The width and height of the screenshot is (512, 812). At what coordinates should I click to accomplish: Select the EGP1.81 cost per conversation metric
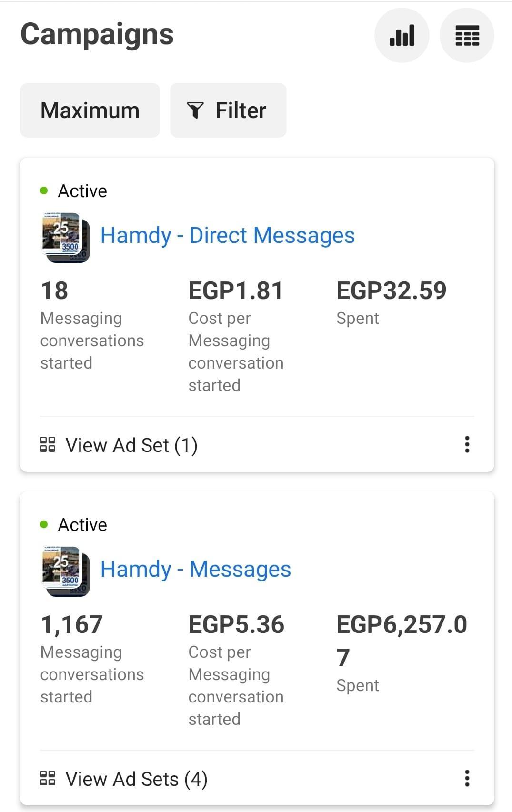click(x=235, y=291)
